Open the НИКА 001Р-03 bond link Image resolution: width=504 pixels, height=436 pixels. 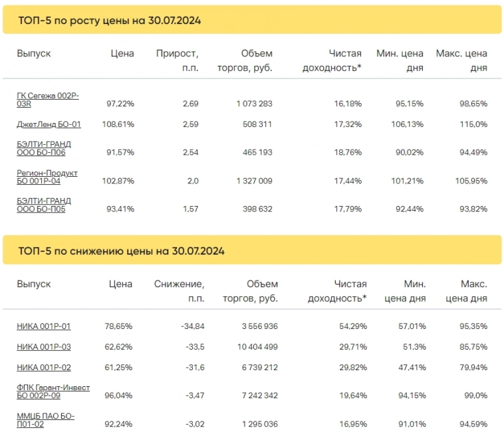click(x=43, y=347)
